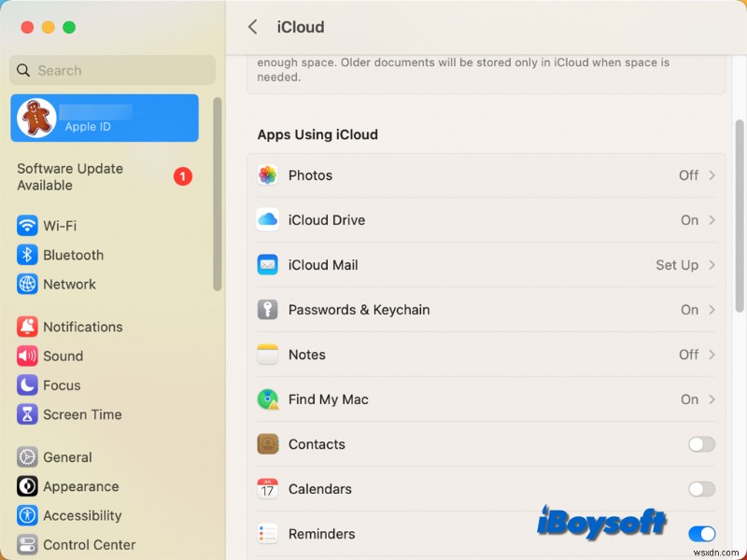
Task: Click the Notes app icon
Action: coord(267,355)
